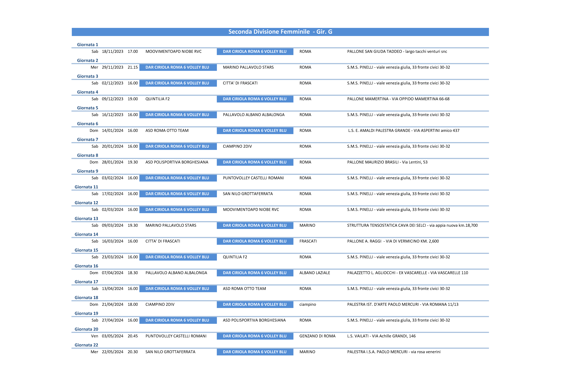Viewport: 561px width, 392px height.
Task: Select ASD ROMA OTTO TEAM on 14/01/2024
Action: point(167,131)
